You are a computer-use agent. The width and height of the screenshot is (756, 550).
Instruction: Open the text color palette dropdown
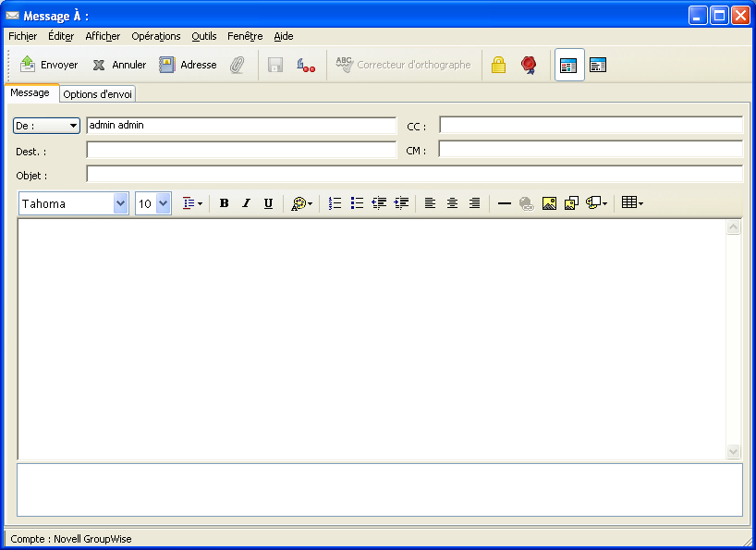click(302, 203)
